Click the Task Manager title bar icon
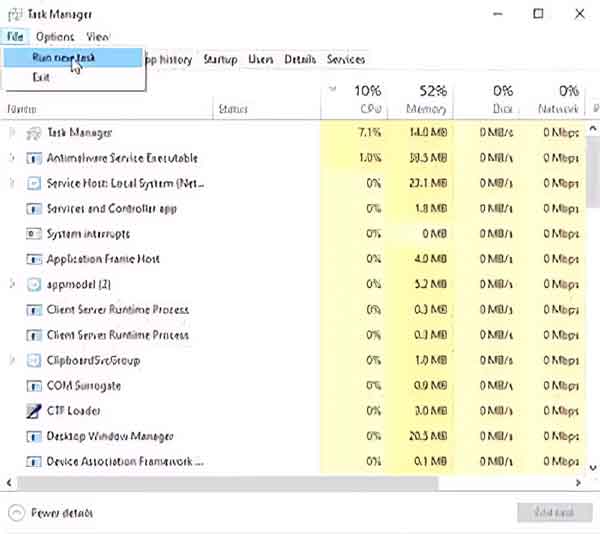Viewport: 600px width, 534px height. (15, 15)
